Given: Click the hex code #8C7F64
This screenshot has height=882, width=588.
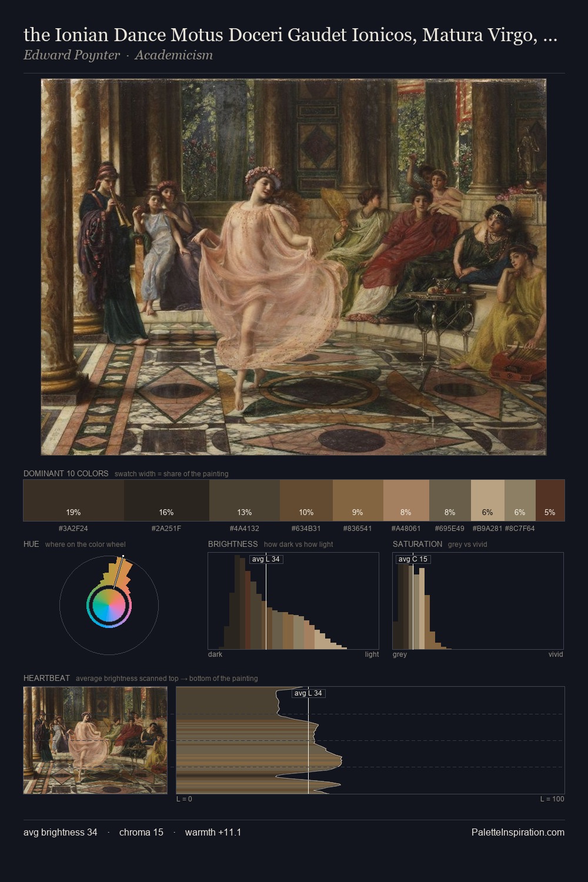Looking at the screenshot, I should pyautogui.click(x=520, y=529).
